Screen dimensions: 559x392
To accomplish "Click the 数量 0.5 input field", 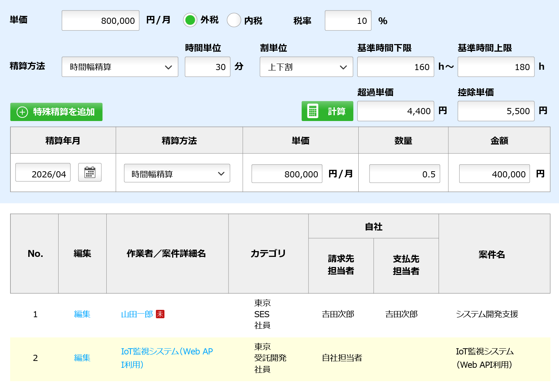I will (404, 174).
